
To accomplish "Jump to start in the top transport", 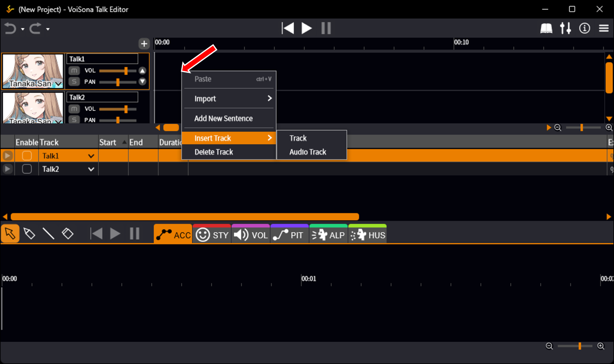I will [x=288, y=28].
